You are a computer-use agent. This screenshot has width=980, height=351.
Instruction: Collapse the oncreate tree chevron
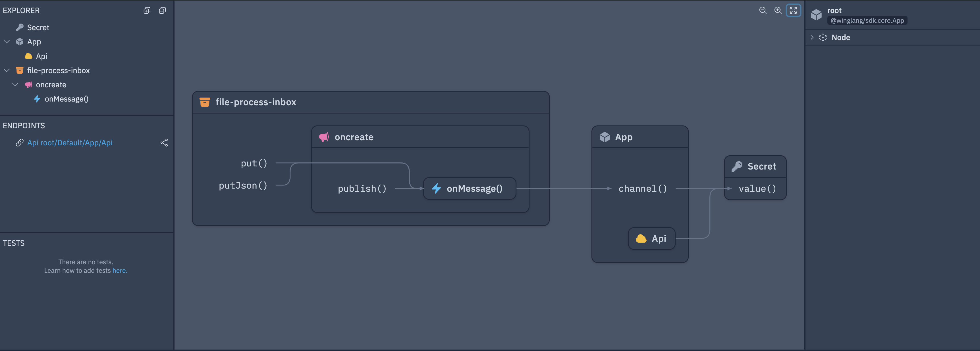tap(16, 84)
